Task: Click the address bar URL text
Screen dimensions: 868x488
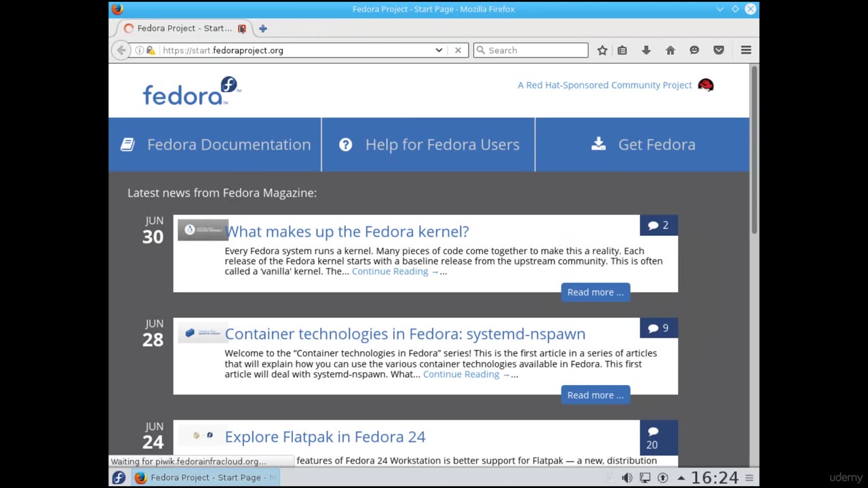Action: [223, 50]
